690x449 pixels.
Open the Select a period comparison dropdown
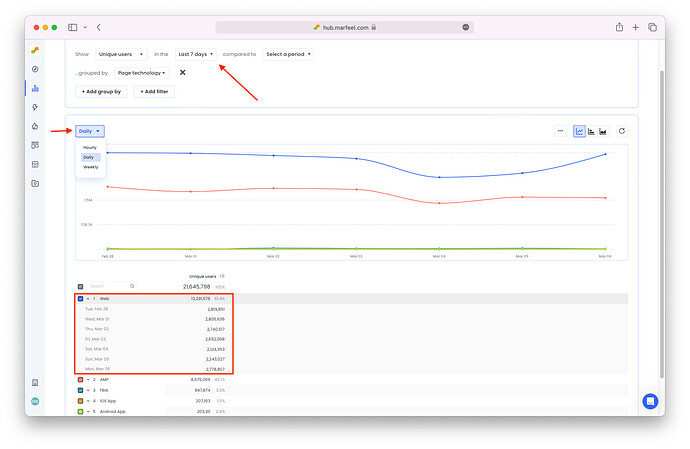(288, 54)
